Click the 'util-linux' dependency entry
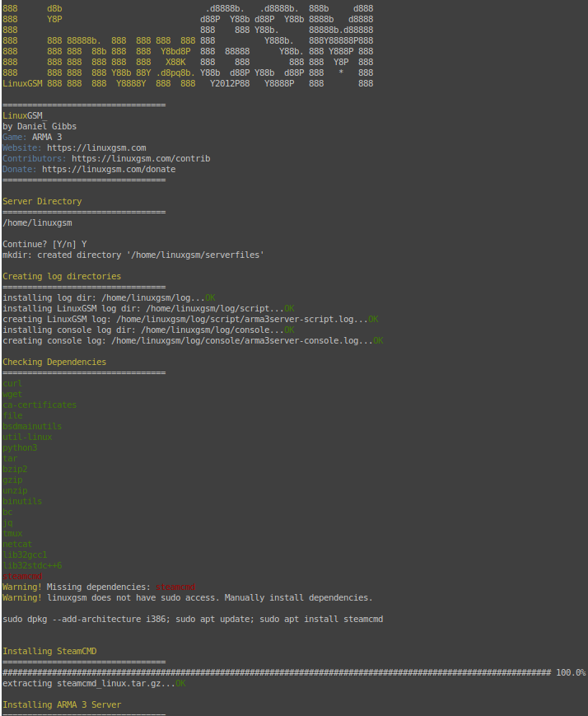Screen dimensions: 588x716 [27, 437]
